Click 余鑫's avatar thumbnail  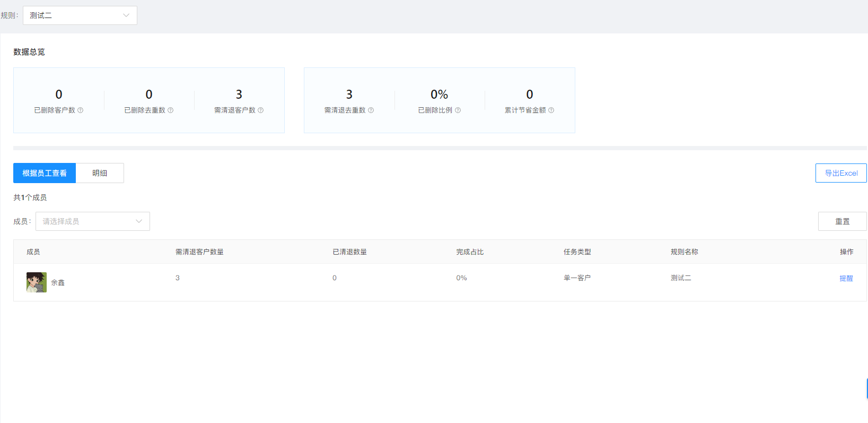click(37, 282)
